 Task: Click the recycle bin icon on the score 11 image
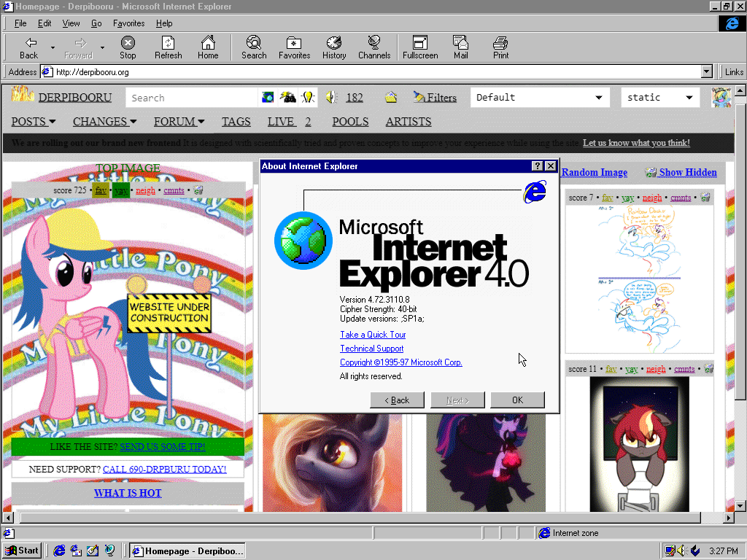(708, 368)
